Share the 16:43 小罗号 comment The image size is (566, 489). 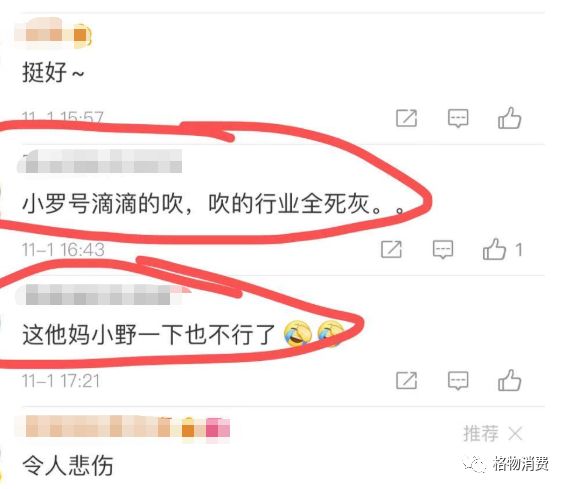[391, 249]
